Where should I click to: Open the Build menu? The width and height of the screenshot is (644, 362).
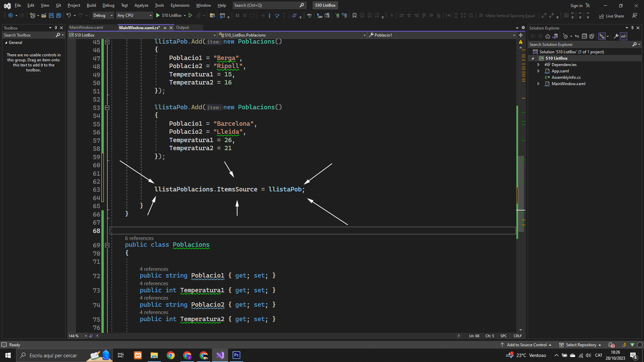pyautogui.click(x=91, y=5)
